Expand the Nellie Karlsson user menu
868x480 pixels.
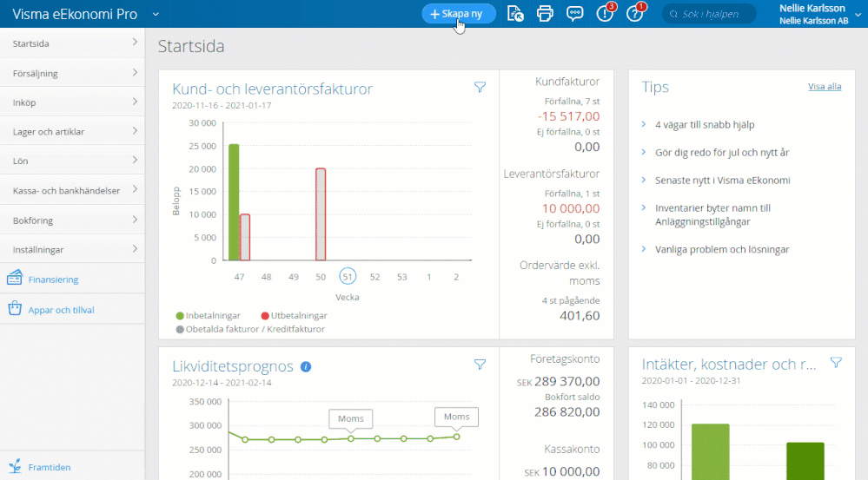coord(856,14)
